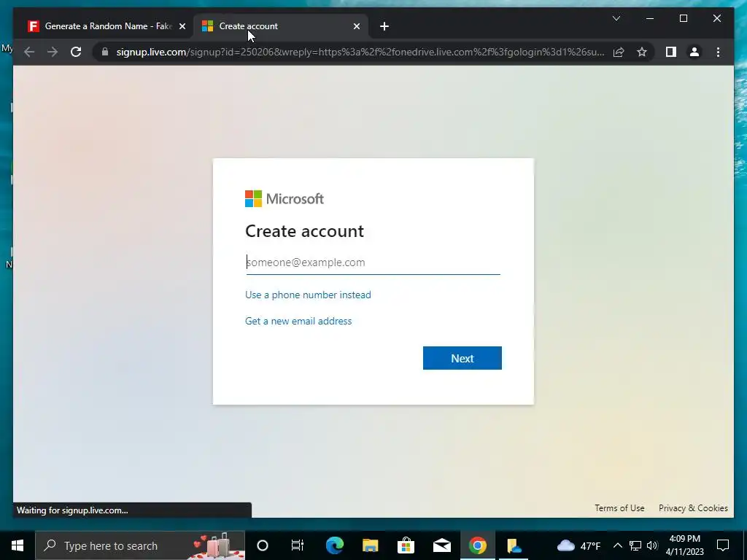Click the clock showing 4:09 PM
Viewport: 747px width, 560px height.
point(684,545)
